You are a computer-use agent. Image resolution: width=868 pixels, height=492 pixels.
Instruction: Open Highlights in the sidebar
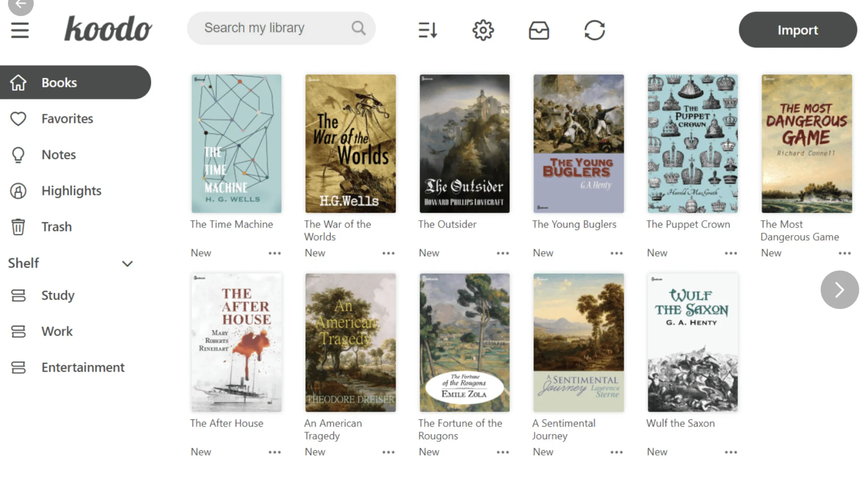point(71,191)
